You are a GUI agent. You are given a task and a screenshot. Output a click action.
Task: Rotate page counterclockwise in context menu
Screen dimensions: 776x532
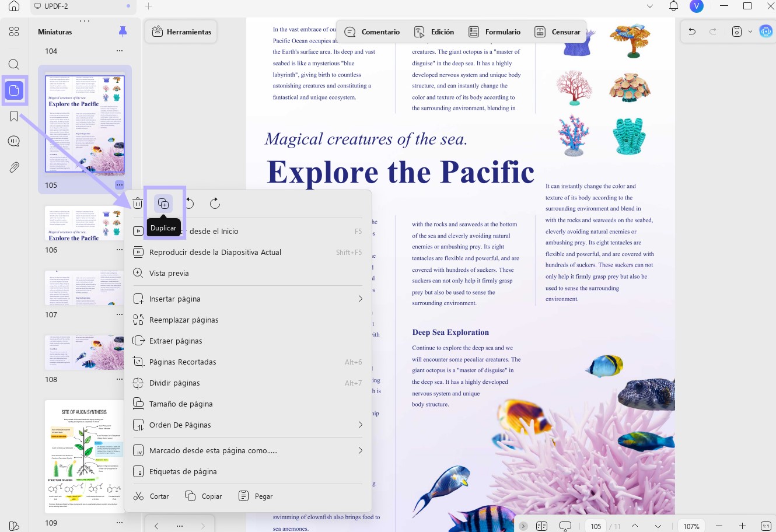[x=189, y=203]
